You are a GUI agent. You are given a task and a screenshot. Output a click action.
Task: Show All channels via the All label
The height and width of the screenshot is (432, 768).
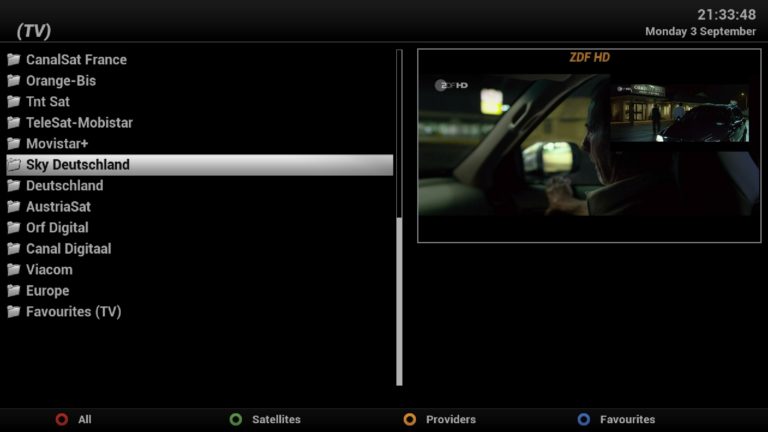[x=85, y=420]
